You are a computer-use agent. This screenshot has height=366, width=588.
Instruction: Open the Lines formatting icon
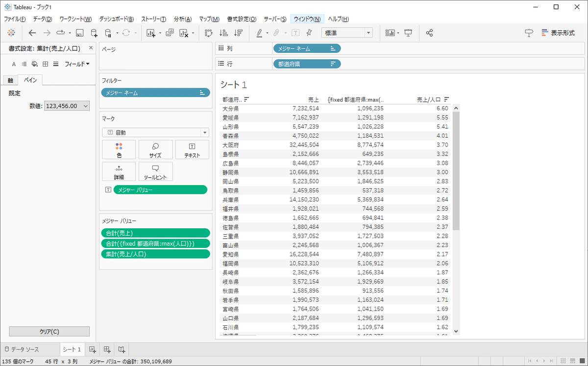55,64
